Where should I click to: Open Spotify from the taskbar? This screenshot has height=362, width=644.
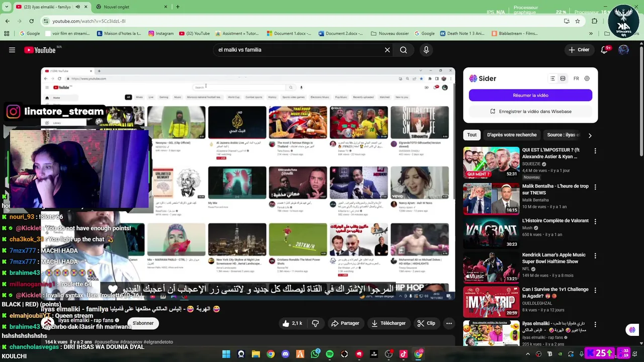coord(330,354)
